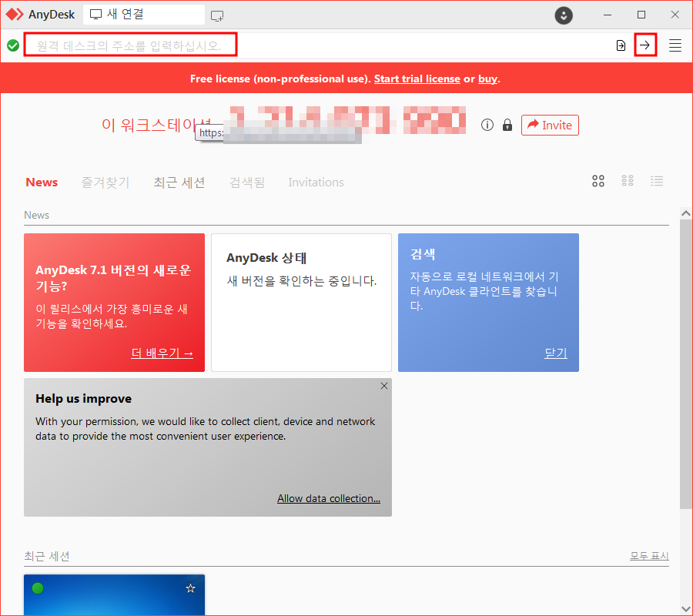Click the Invite button
This screenshot has height=616, width=693.
tap(550, 125)
